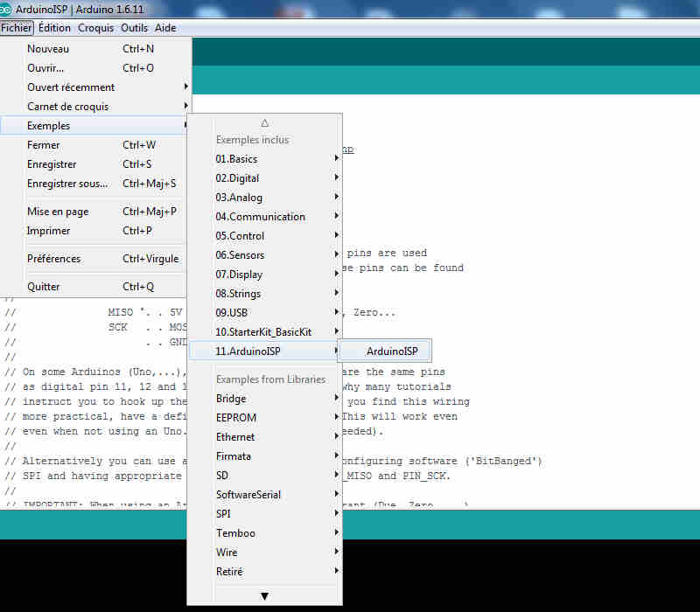Select Enregistrer sous... entry

(94, 184)
